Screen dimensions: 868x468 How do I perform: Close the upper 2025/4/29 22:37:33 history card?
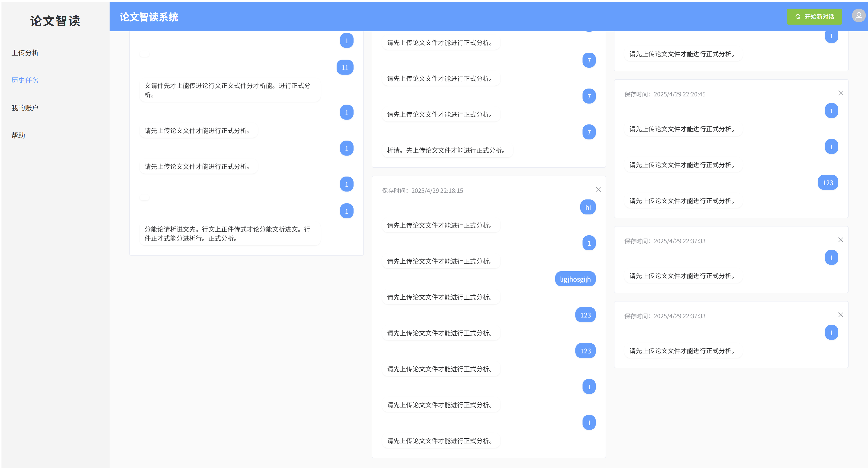click(x=840, y=240)
